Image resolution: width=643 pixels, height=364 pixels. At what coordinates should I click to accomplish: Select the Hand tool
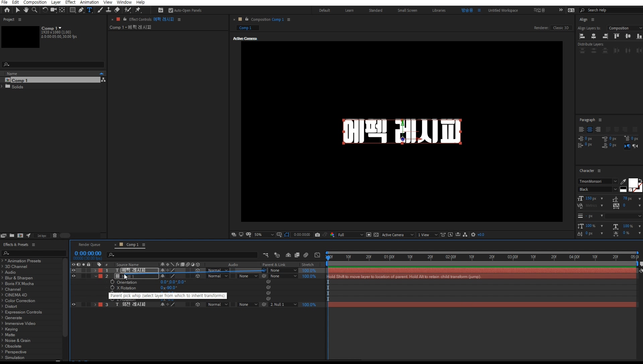click(26, 10)
